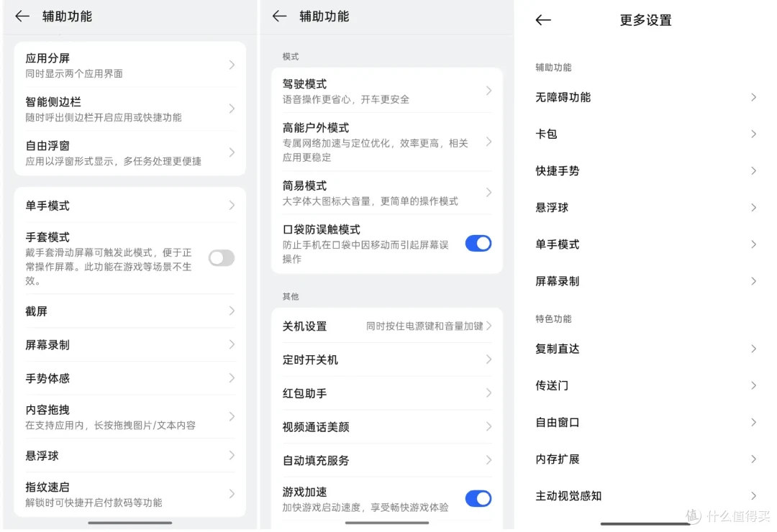Tap chevron beside 视频通话美颜

tap(489, 426)
